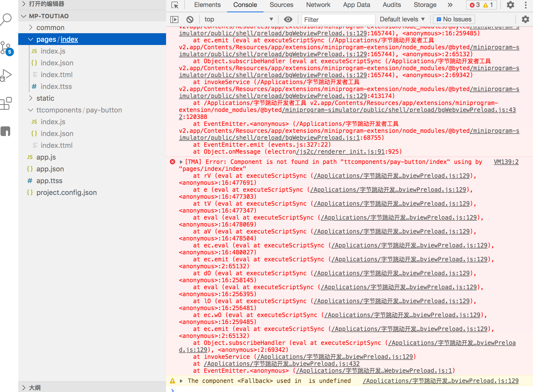Toggle live expression eye icon

288,19
